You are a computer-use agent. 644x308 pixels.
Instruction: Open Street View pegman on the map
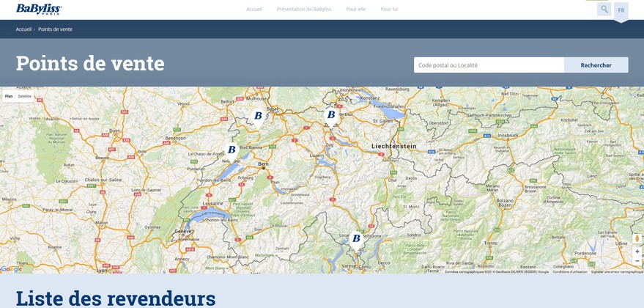tap(637, 238)
